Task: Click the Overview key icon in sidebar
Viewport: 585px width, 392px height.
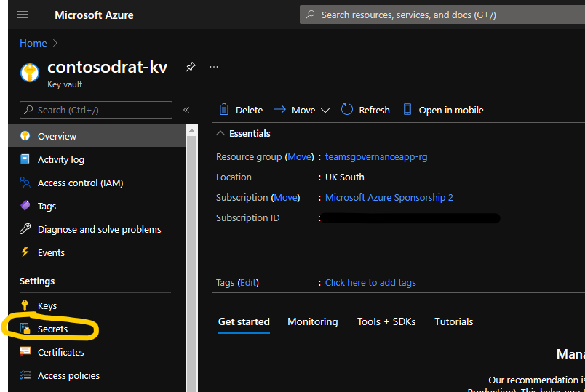Action: pyautogui.click(x=25, y=136)
